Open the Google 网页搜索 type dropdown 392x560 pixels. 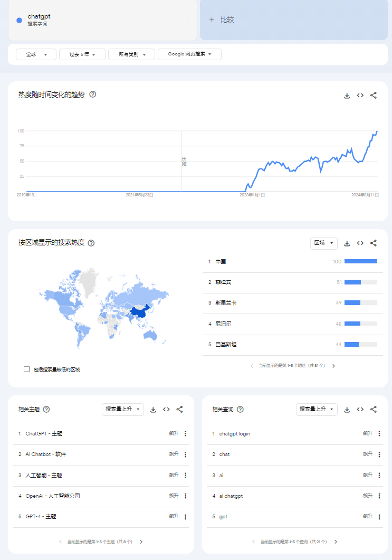[189, 54]
